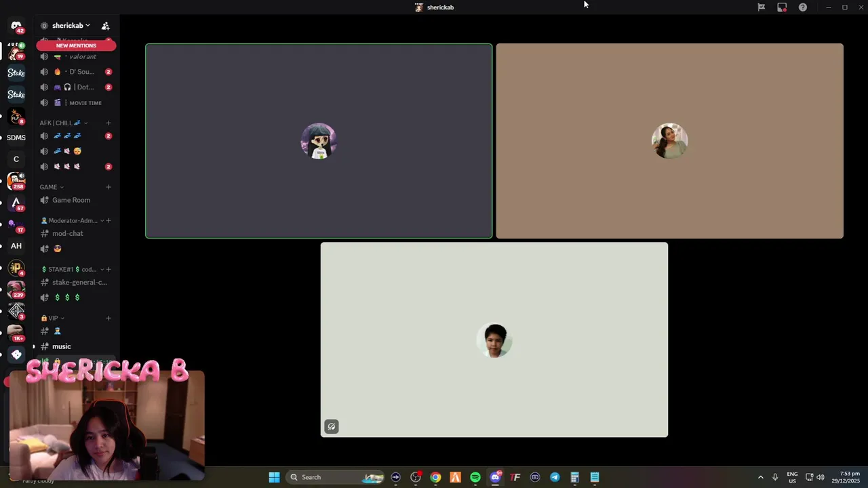Open the music text channel
The image size is (868, 488).
click(x=76, y=346)
